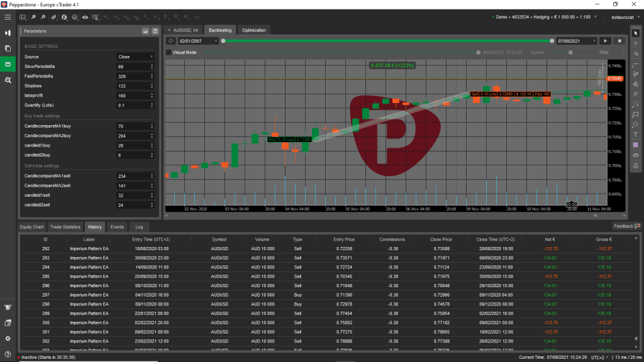Viewport: 644px width, 362px height.
Task: Click the purple color swatch
Action: 636,145
